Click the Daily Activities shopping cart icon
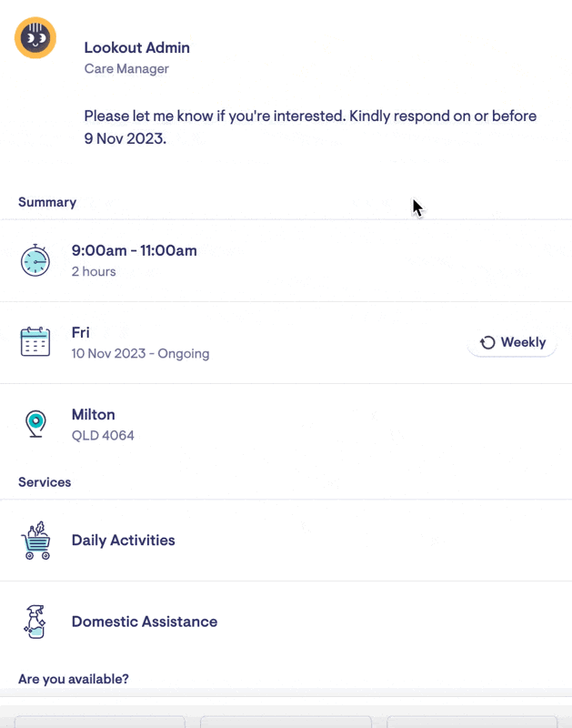Image resolution: width=572 pixels, height=728 pixels. pyautogui.click(x=35, y=541)
